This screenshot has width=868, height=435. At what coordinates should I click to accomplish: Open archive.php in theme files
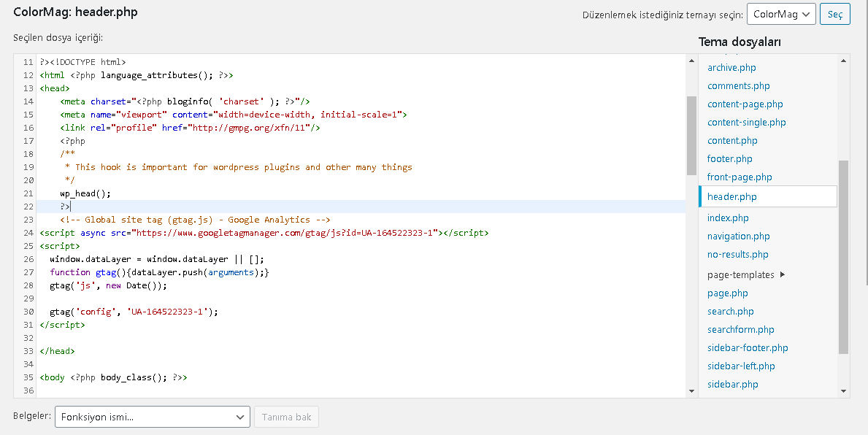point(731,68)
